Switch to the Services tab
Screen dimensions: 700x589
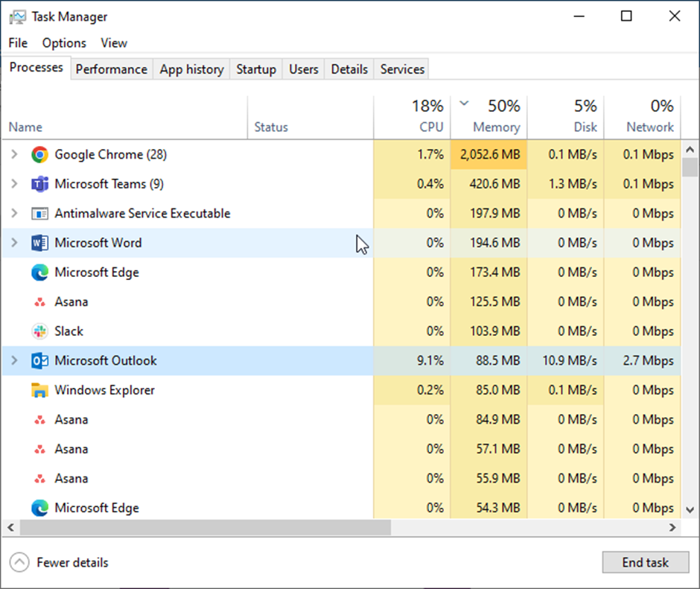402,69
